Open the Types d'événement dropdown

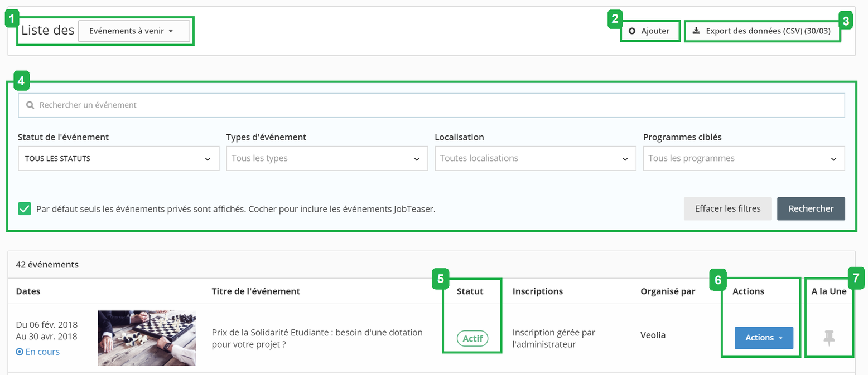coord(326,159)
